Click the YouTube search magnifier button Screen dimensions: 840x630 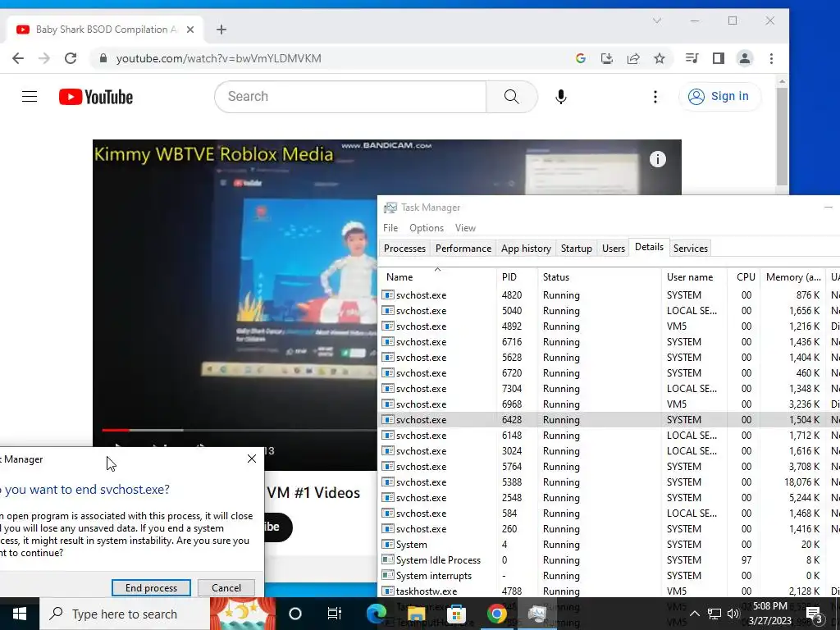pos(512,97)
